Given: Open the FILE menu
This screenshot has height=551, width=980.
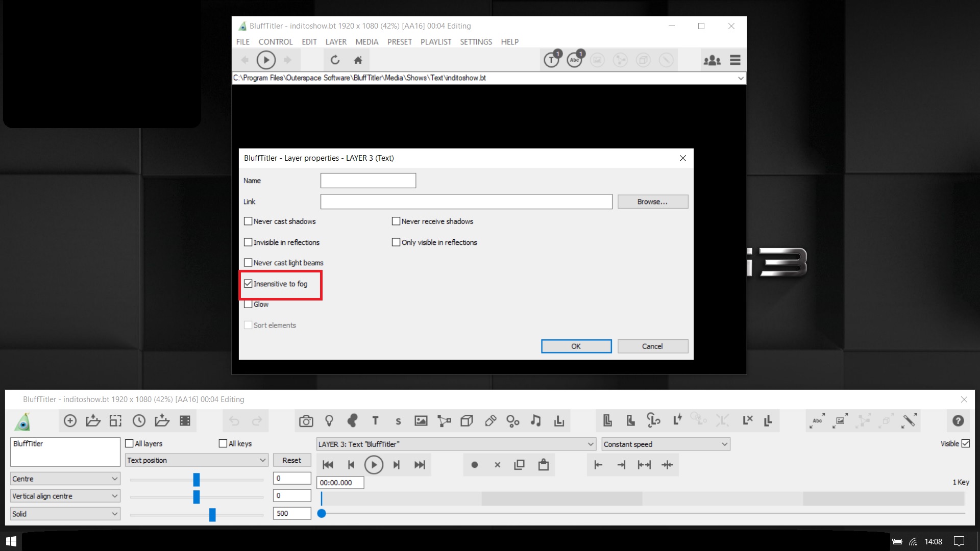Looking at the screenshot, I should point(243,42).
